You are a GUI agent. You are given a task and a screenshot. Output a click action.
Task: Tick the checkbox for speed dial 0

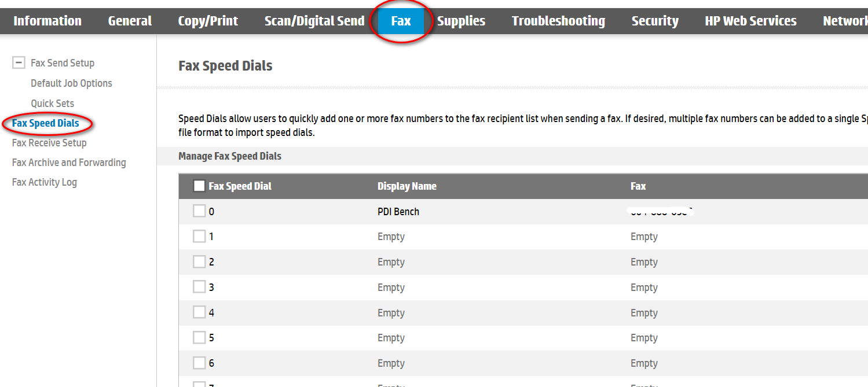(199, 211)
